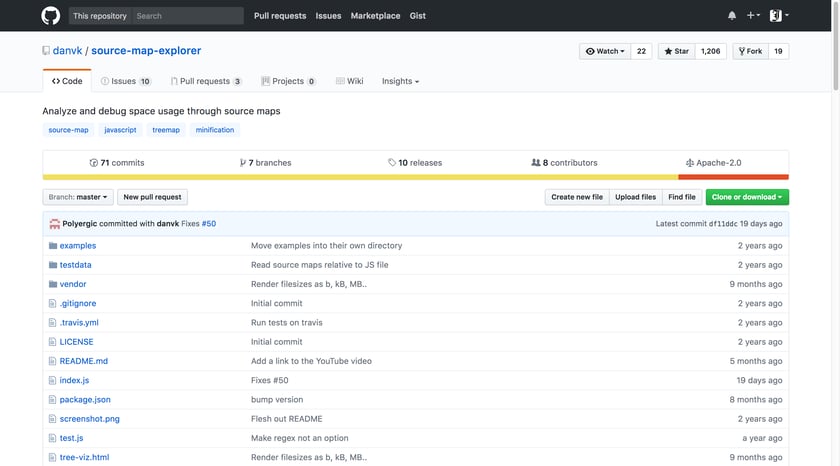
Task: Click the tree-viz.html file icon
Action: [52, 457]
